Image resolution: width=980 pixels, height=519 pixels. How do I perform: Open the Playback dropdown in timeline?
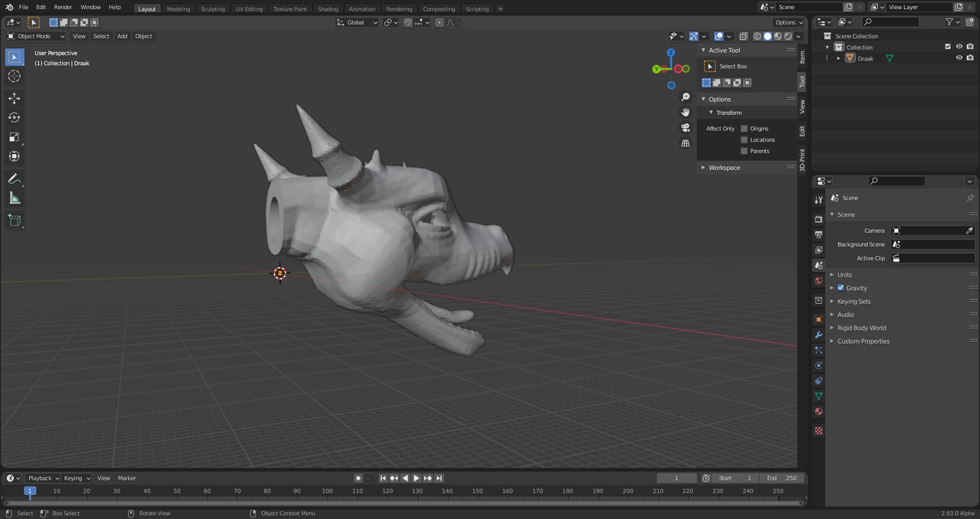(x=43, y=478)
